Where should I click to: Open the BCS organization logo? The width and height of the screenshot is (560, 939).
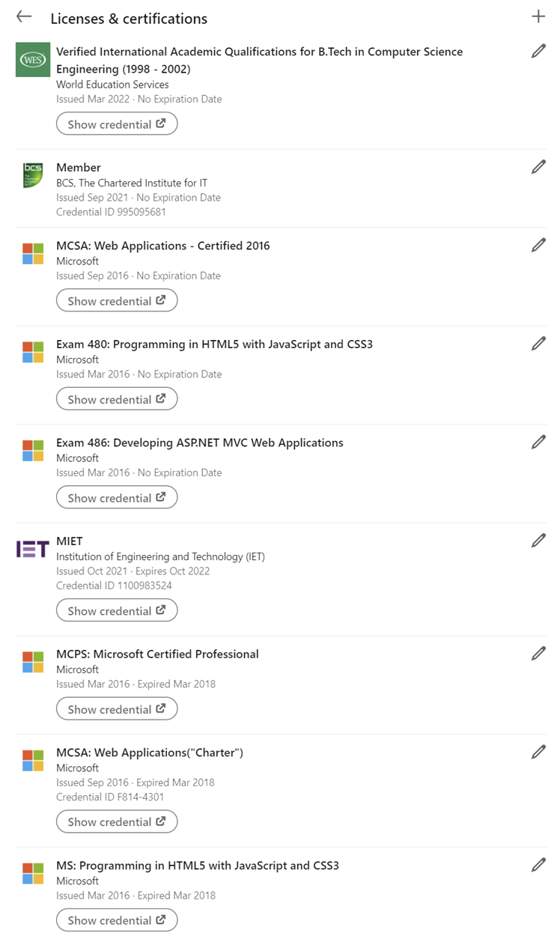click(x=33, y=175)
